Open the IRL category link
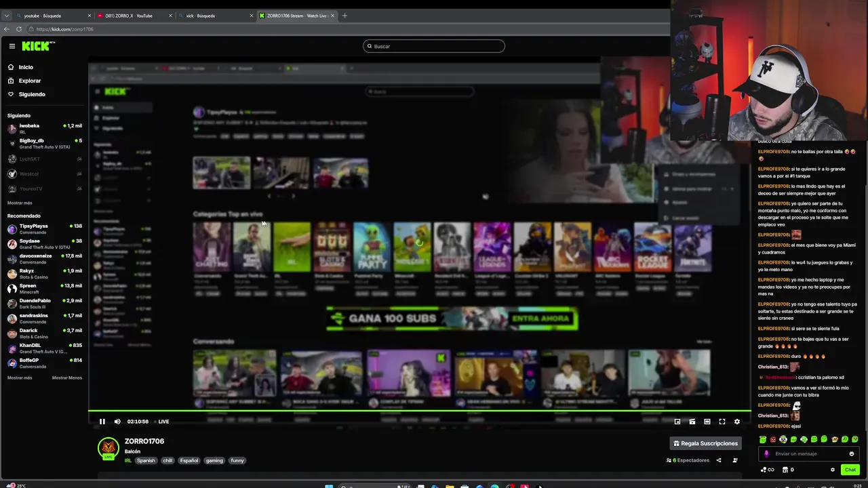Screen dimensions: 868x488 click(127, 461)
